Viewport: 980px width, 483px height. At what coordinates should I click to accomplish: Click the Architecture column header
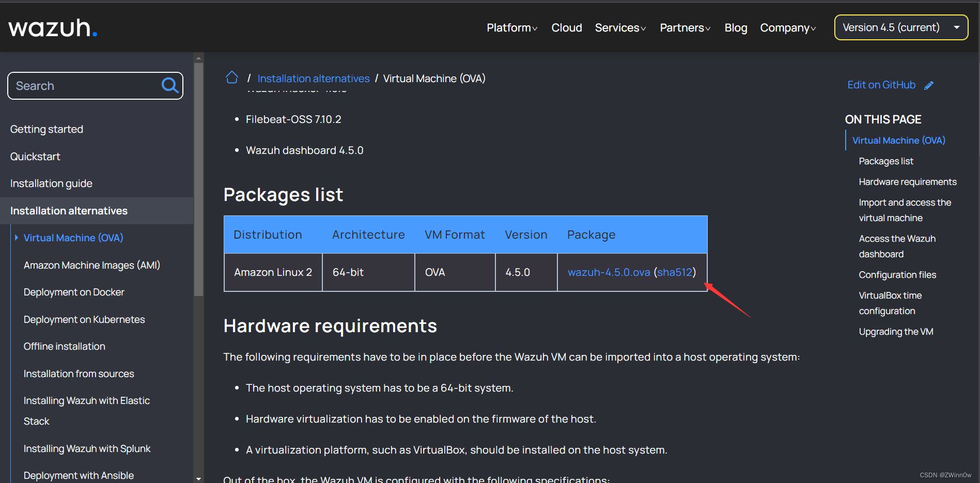click(x=368, y=235)
